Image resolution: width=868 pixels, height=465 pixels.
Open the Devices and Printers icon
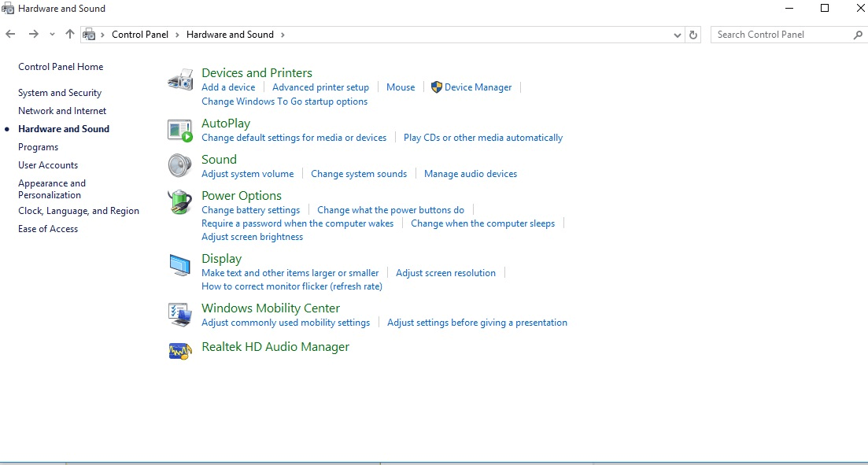click(x=180, y=80)
